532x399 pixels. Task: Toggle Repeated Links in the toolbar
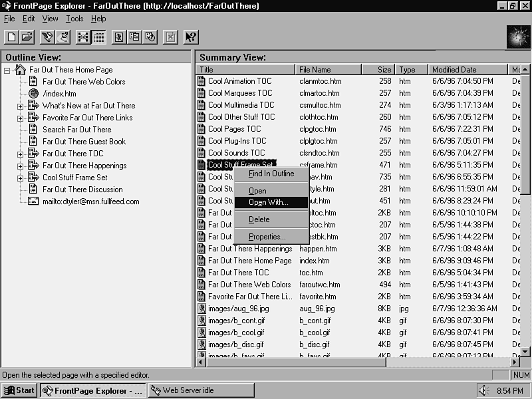[134, 37]
